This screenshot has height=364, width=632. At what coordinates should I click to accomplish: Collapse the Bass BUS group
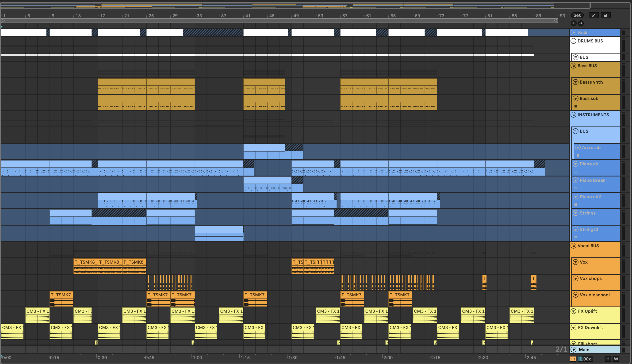tap(573, 66)
